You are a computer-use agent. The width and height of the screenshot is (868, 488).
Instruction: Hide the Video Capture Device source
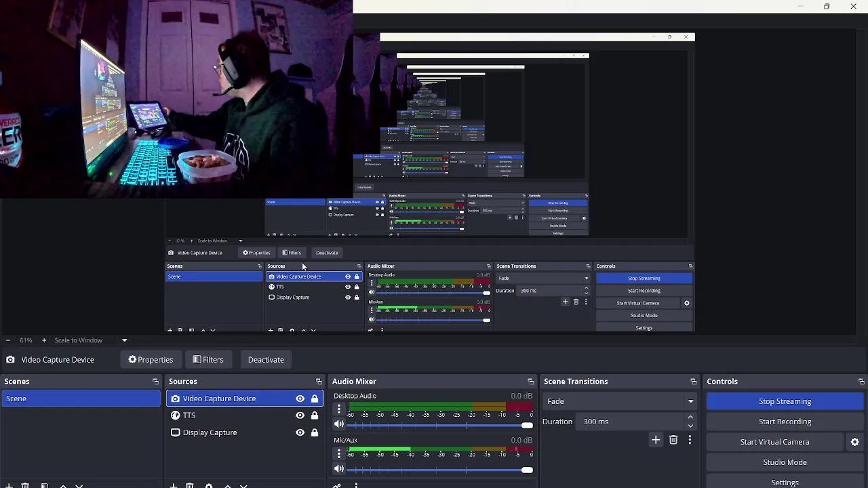(x=300, y=399)
